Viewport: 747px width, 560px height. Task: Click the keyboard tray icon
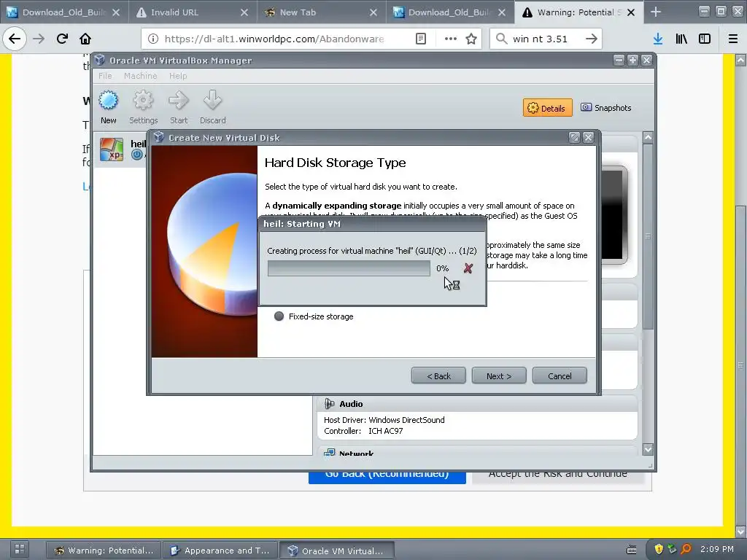click(x=632, y=550)
